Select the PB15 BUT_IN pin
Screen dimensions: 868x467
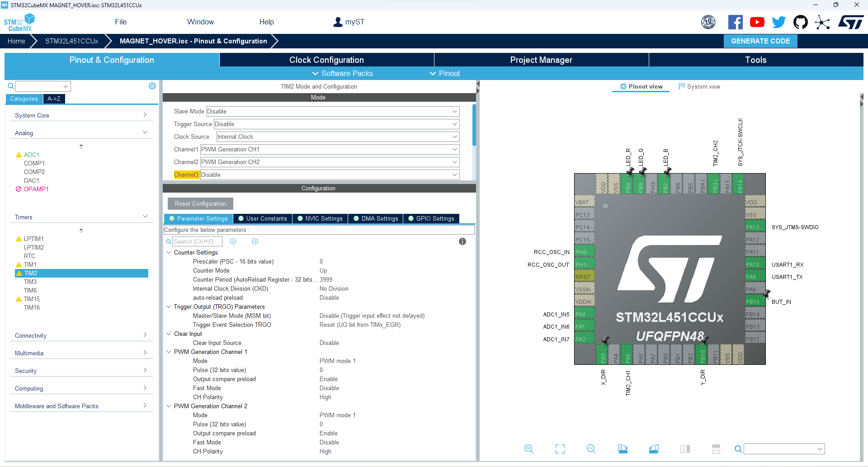(755, 302)
